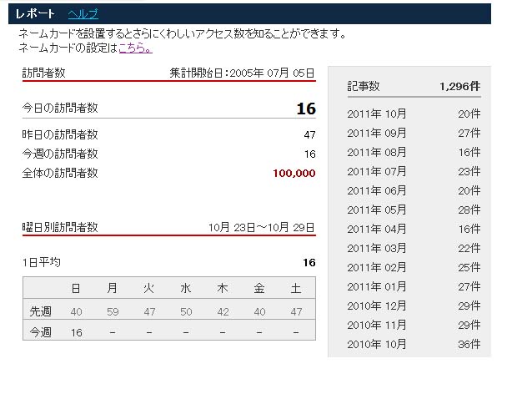
Task: Click the 28件 count for 2011年 05月
Action: [469, 210]
